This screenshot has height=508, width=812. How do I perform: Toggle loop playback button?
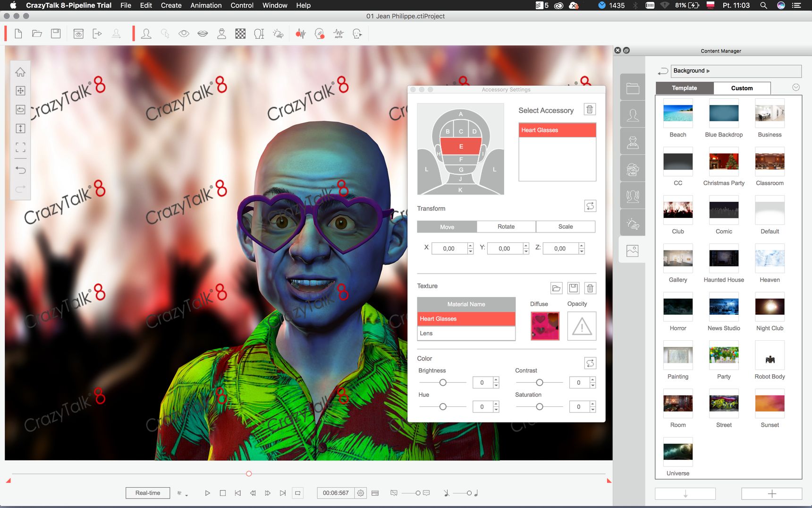(x=298, y=493)
